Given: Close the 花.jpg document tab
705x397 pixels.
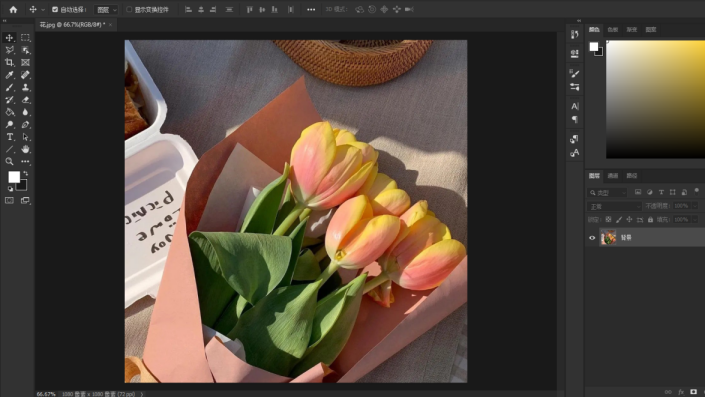Looking at the screenshot, I should click(111, 25).
